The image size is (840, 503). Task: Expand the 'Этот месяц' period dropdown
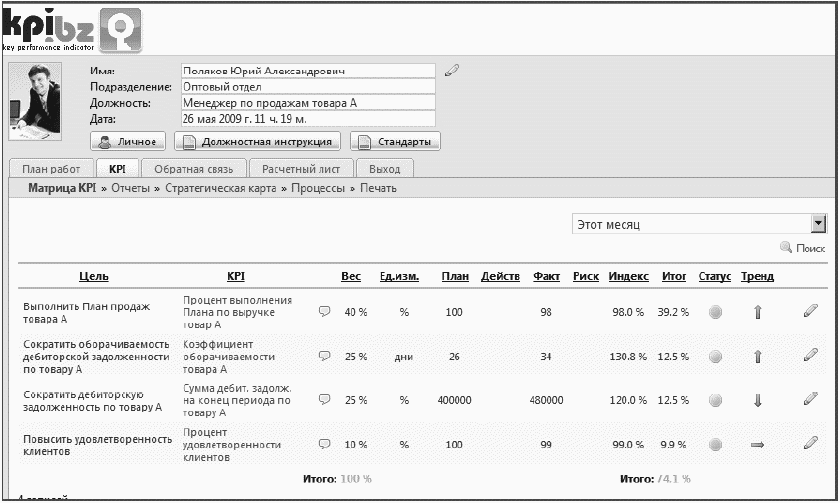[819, 224]
